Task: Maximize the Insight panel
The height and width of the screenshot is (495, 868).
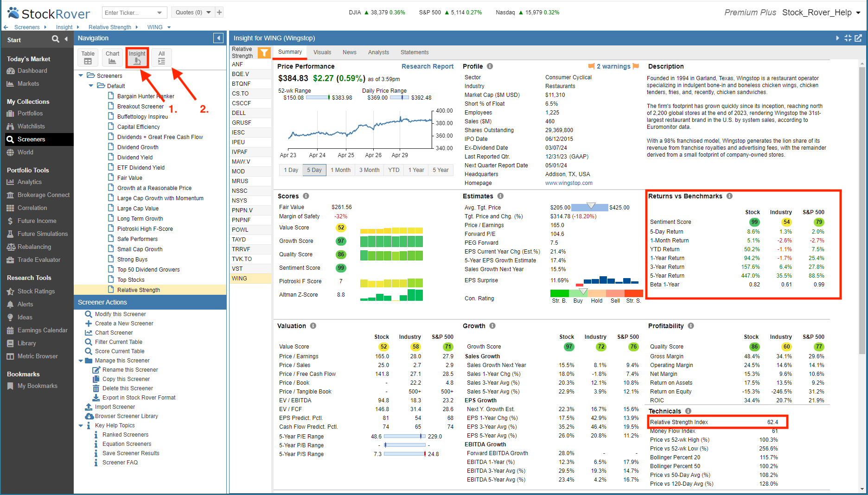Action: coord(848,38)
